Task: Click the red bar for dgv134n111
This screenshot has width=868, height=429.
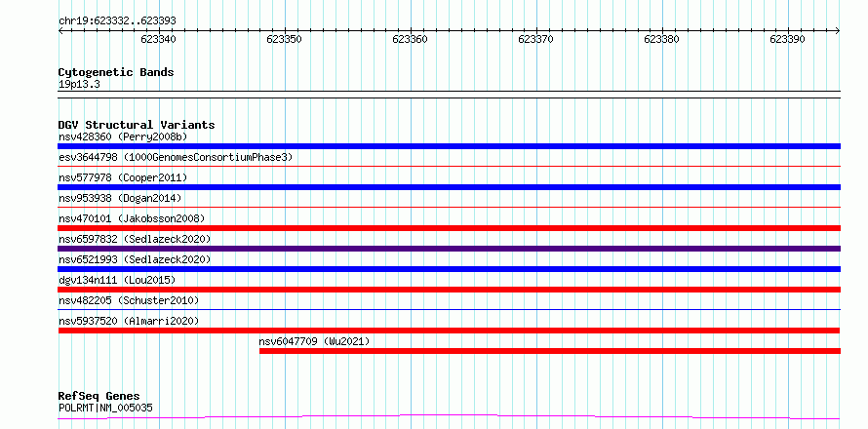Action: click(x=449, y=290)
